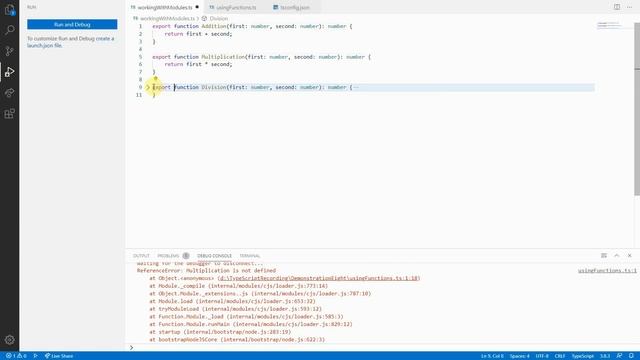Image resolution: width=640 pixels, height=360 pixels.
Task: Click the Live Share status bar item
Action: tap(59, 356)
